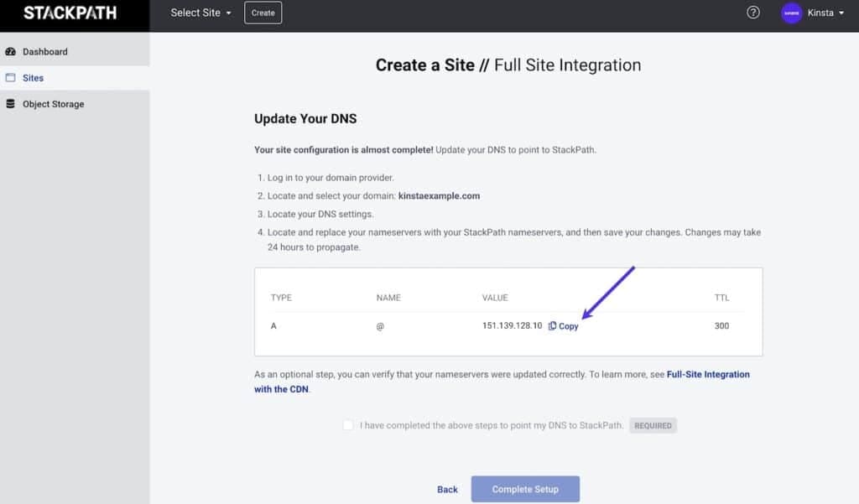859x504 pixels.
Task: Go to Dashboard in sidebar
Action: tap(45, 52)
